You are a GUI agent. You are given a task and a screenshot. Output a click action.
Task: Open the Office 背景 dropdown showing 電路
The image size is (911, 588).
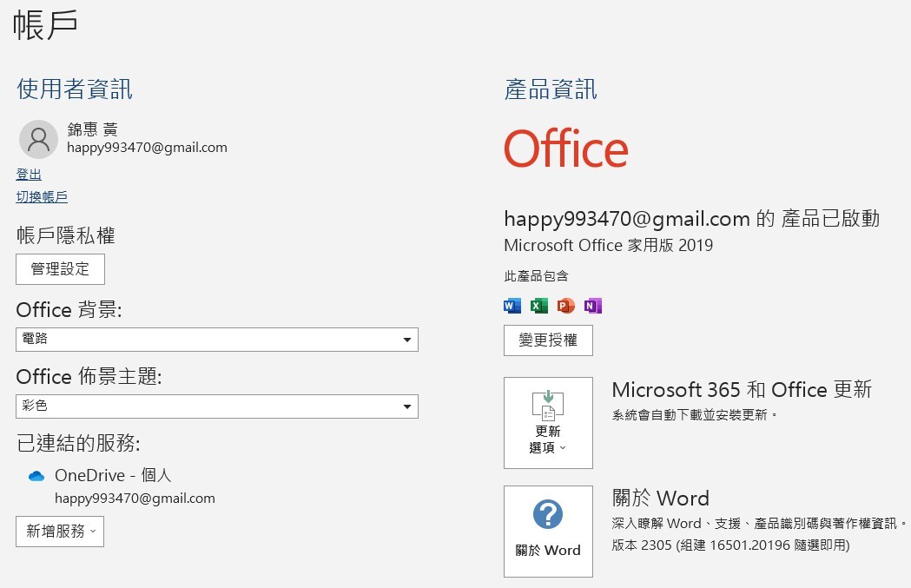217,340
